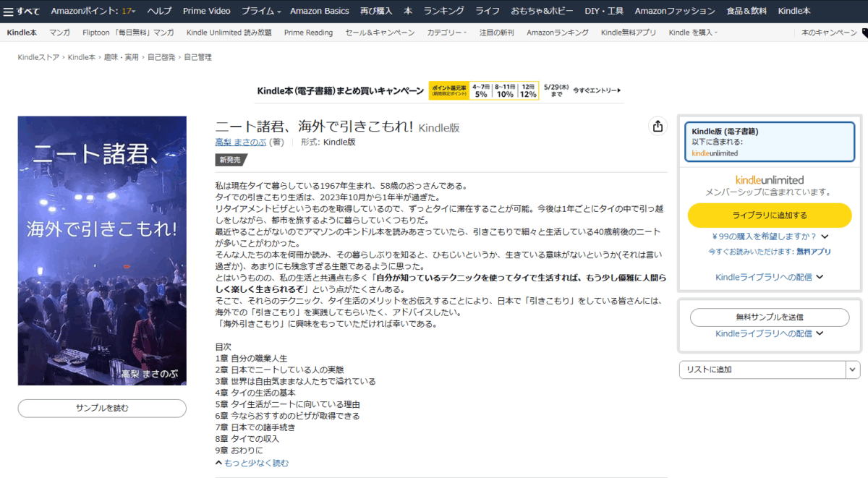The width and height of the screenshot is (868, 478).
Task: Open Amazon Basics menu item
Action: pyautogui.click(x=320, y=11)
